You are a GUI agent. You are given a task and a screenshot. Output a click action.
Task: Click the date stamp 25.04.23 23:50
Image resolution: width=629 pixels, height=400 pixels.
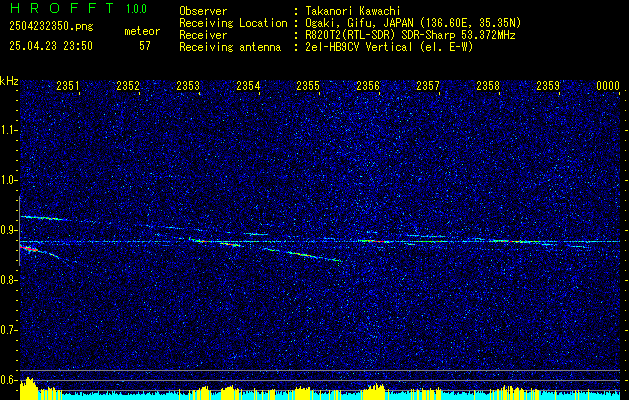[x=51, y=46]
